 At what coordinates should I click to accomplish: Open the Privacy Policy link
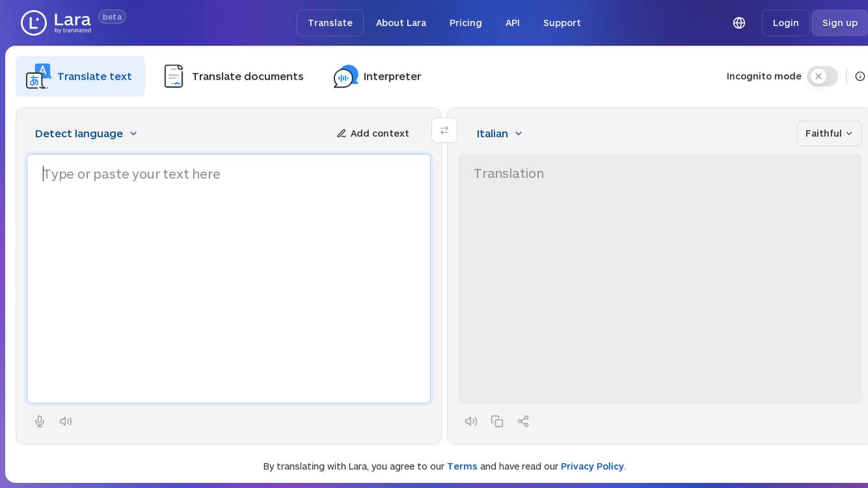592,466
